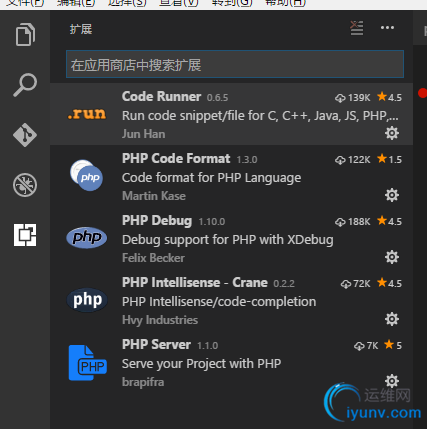Open the PHP Debug extension details
The height and width of the screenshot is (429, 427).
pos(232,238)
